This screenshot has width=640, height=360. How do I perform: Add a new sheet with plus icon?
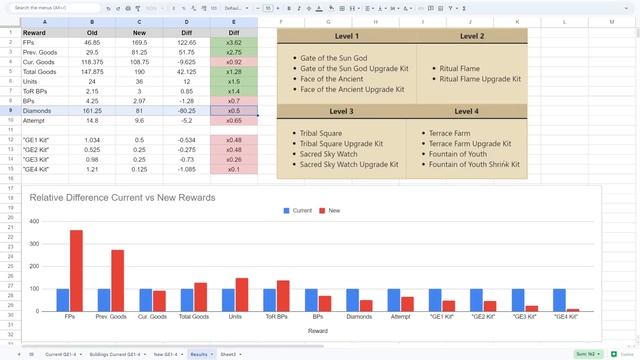(19, 354)
